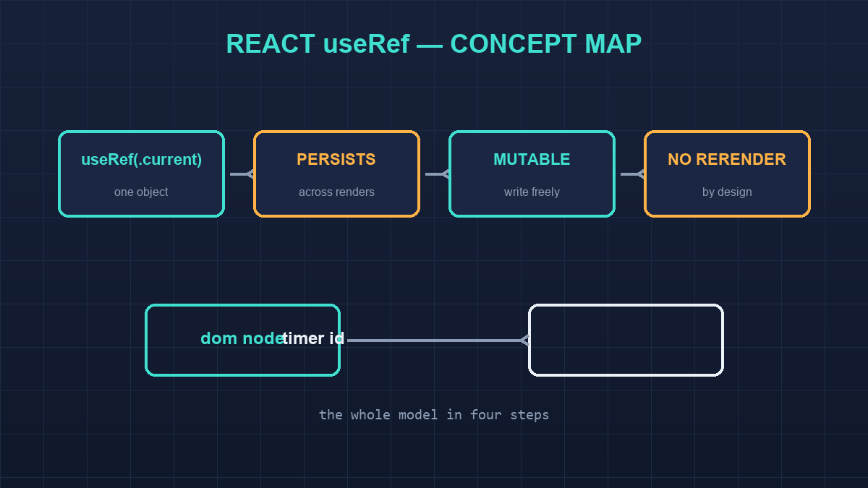Select the 'one object' subtitle
The image size is (868, 488).
pyautogui.click(x=141, y=192)
